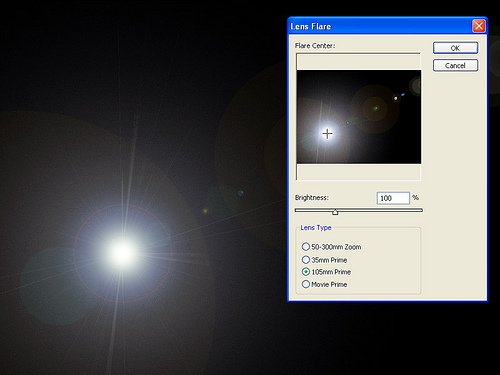Viewport: 500px width, 375px height.
Task: Cancel the Lens Flare dialog
Action: (455, 65)
